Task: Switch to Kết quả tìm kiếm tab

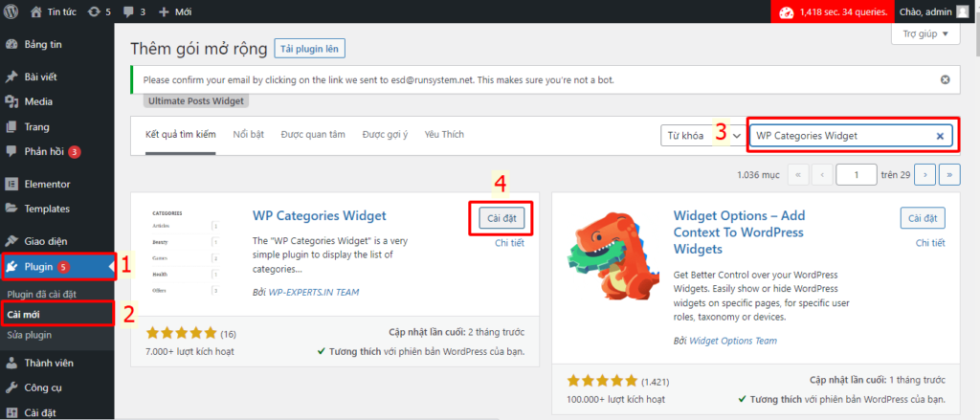Action: coord(181,135)
